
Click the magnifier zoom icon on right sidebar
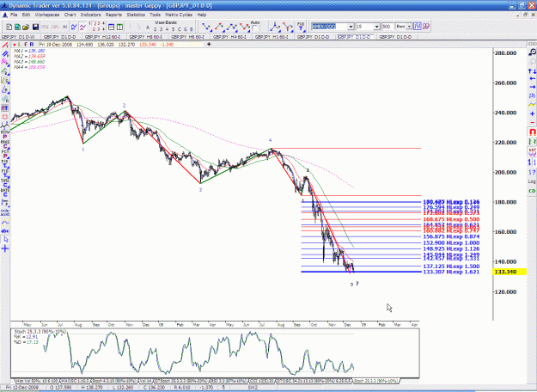[x=532, y=52]
